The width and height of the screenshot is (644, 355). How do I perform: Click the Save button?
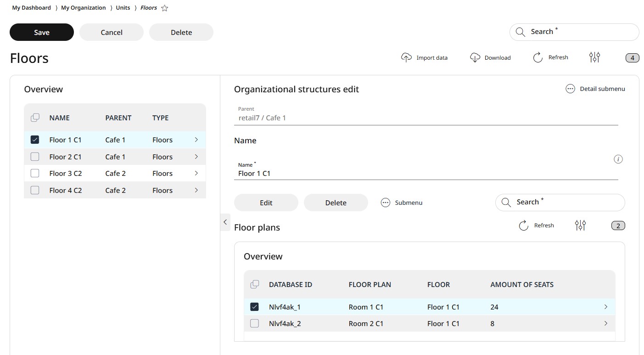point(42,32)
